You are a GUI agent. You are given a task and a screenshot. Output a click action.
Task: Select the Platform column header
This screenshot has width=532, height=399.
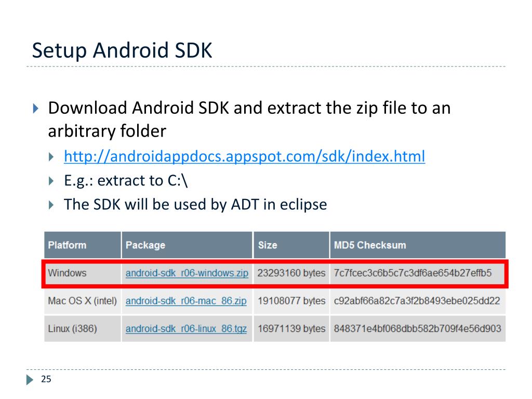pyautogui.click(x=83, y=245)
